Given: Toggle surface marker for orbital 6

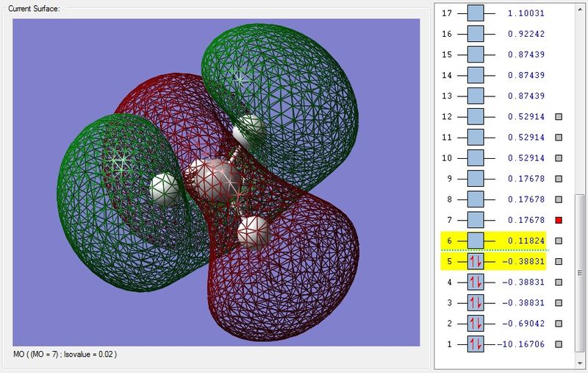Looking at the screenshot, I should coord(559,241).
